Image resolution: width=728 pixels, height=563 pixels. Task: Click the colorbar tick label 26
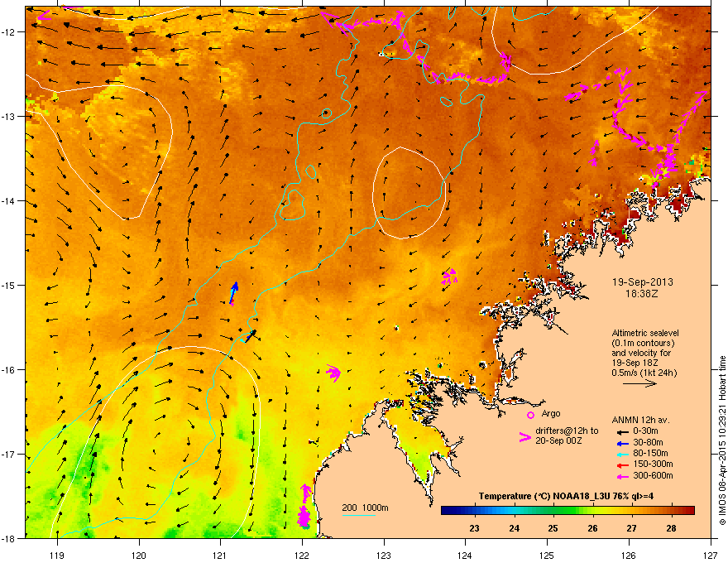592,528
